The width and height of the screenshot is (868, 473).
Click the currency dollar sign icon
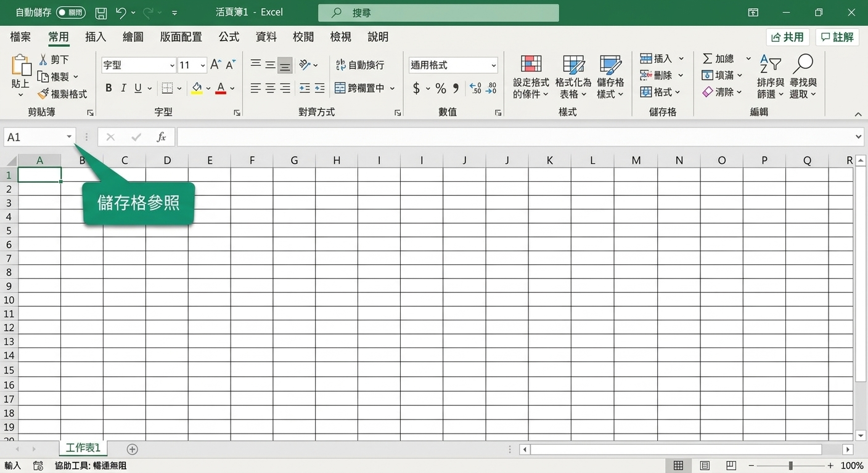(416, 89)
